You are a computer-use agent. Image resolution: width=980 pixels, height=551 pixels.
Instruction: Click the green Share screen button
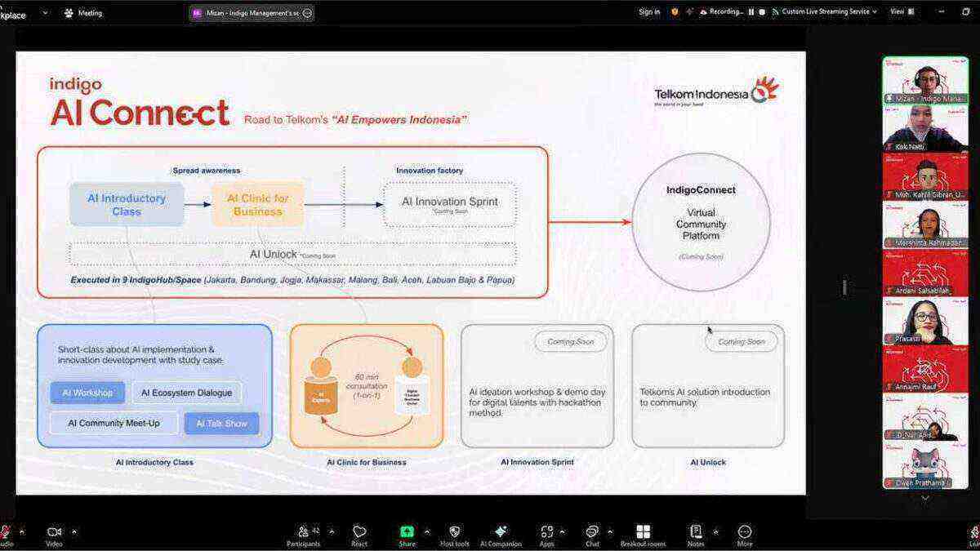click(407, 535)
